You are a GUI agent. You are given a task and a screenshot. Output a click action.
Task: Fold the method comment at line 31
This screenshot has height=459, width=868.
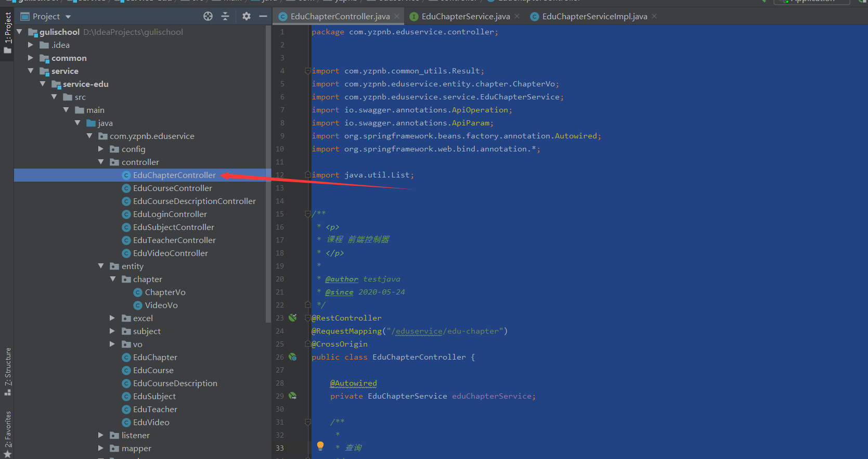point(307,422)
